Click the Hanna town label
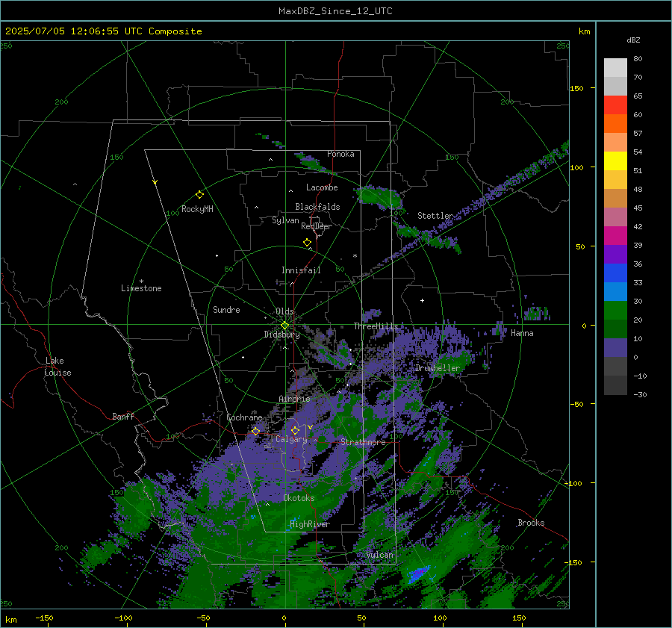672x628 pixels. 522,333
